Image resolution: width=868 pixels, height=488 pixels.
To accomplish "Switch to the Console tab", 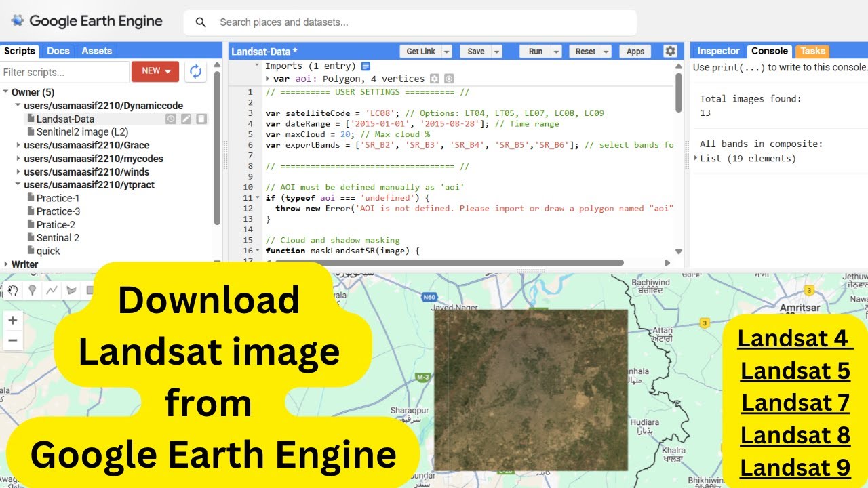I will point(770,51).
